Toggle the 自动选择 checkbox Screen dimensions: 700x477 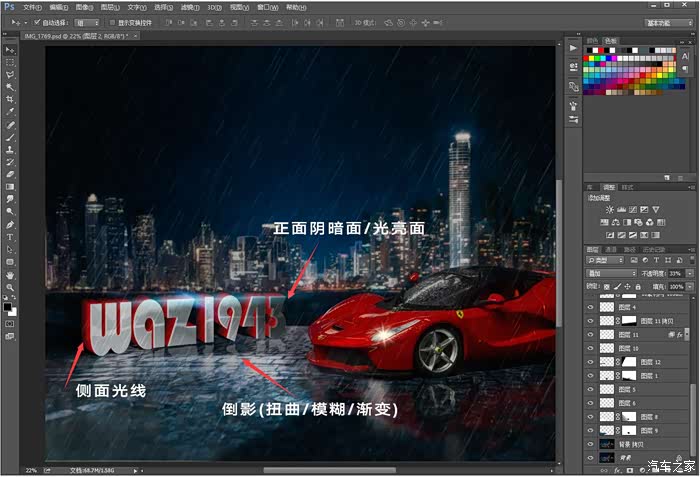point(38,21)
